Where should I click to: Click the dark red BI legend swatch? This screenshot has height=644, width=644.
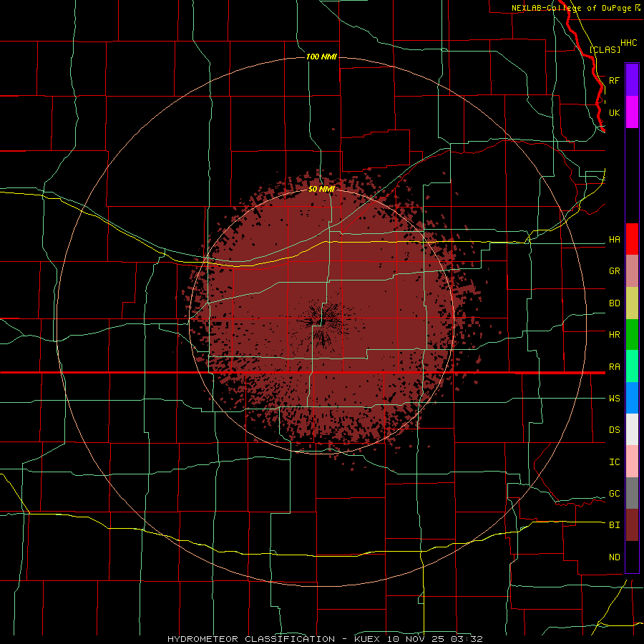pos(632,525)
